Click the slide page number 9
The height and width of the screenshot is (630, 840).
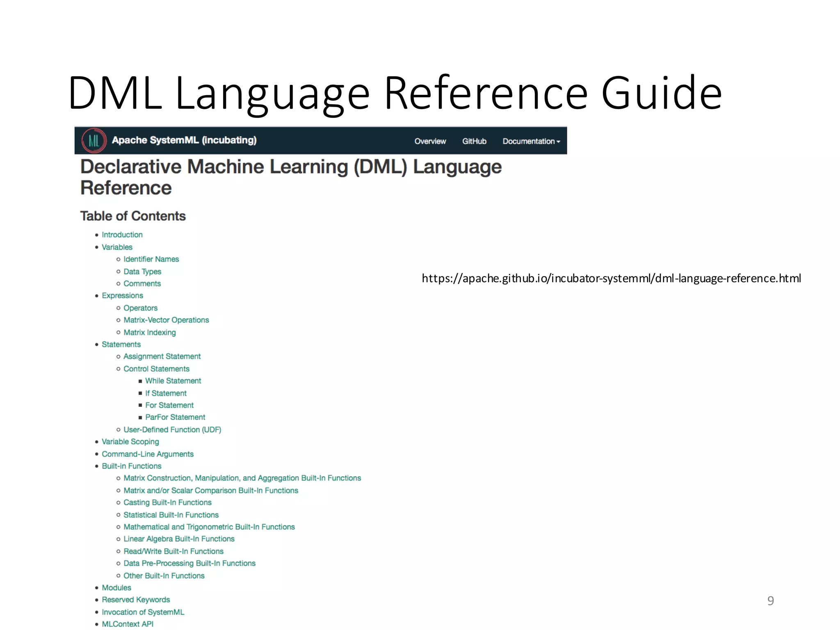[771, 601]
